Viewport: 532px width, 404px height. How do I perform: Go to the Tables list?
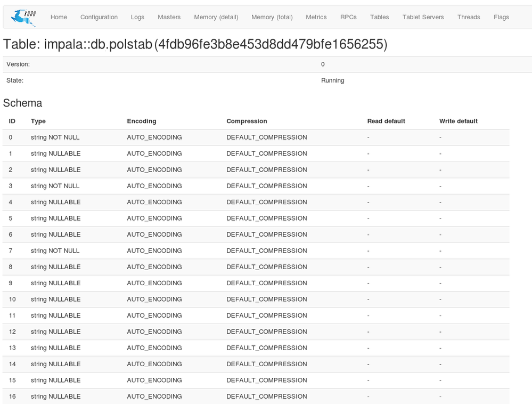[x=379, y=17]
